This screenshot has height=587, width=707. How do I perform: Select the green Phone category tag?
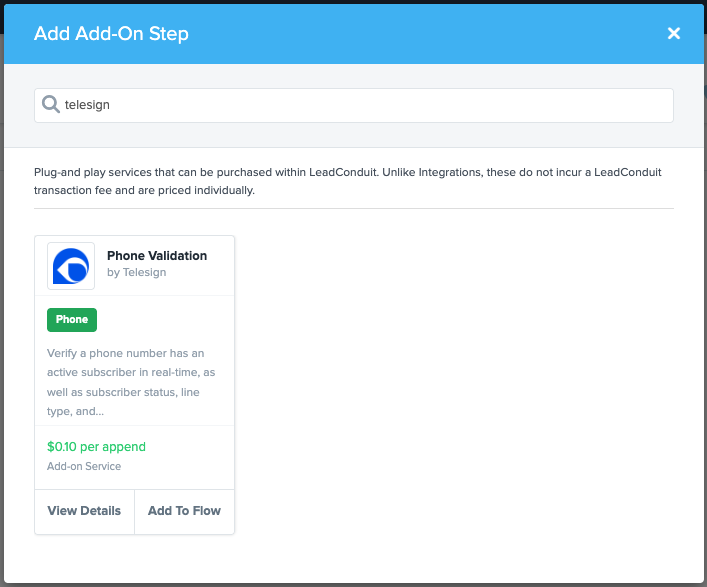point(72,320)
